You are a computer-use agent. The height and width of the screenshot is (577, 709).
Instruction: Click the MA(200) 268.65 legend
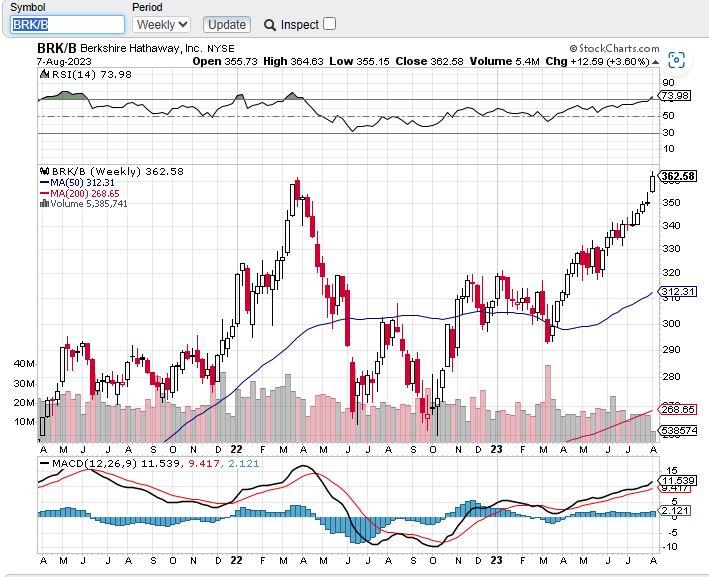[80, 194]
